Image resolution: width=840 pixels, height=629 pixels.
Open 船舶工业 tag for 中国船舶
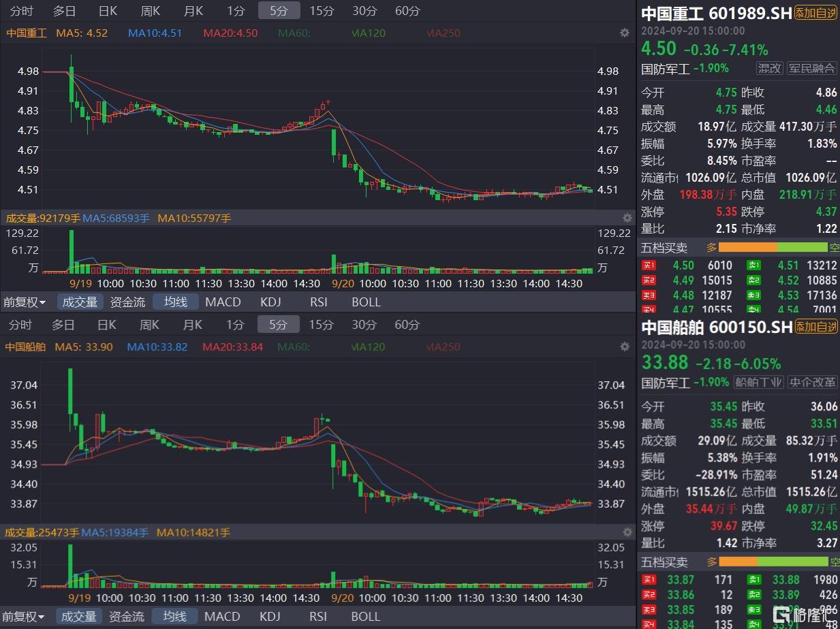759,383
